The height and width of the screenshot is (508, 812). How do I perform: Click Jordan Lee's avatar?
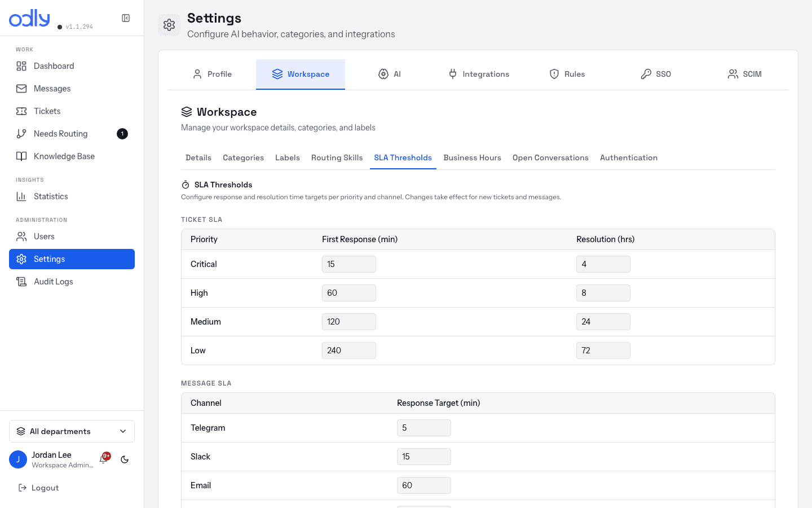(x=18, y=459)
